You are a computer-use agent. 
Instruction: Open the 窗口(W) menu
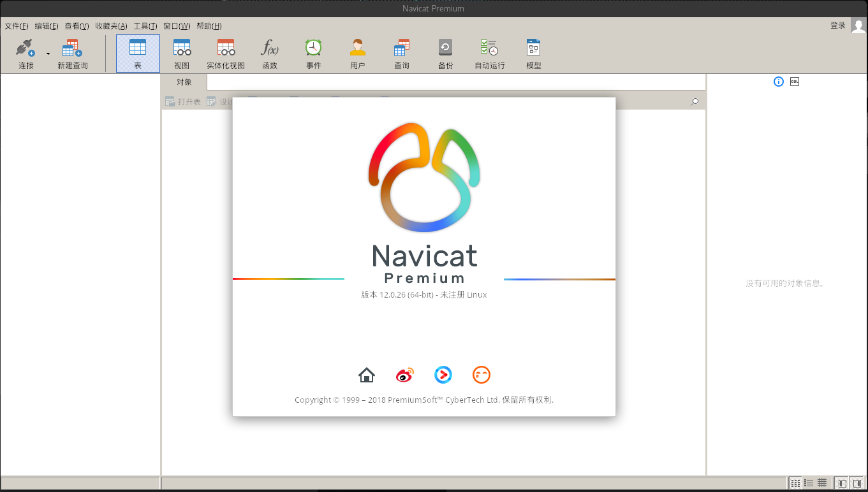(x=177, y=26)
